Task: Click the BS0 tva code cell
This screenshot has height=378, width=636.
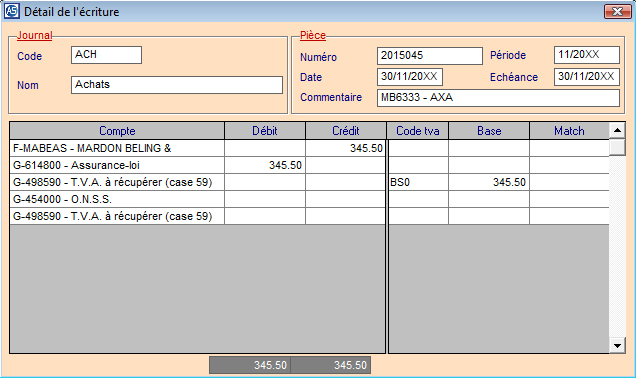Action: point(418,183)
